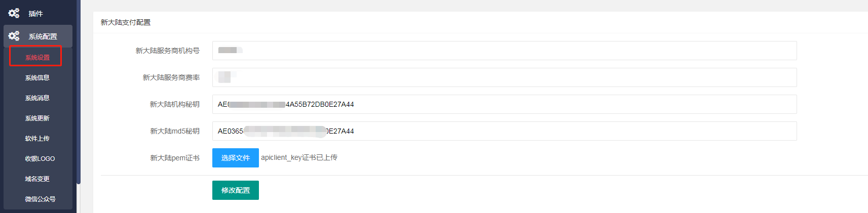The height and width of the screenshot is (213, 868).
Task: Focus the 新大陆服务商机构号 input field
Action: 504,51
